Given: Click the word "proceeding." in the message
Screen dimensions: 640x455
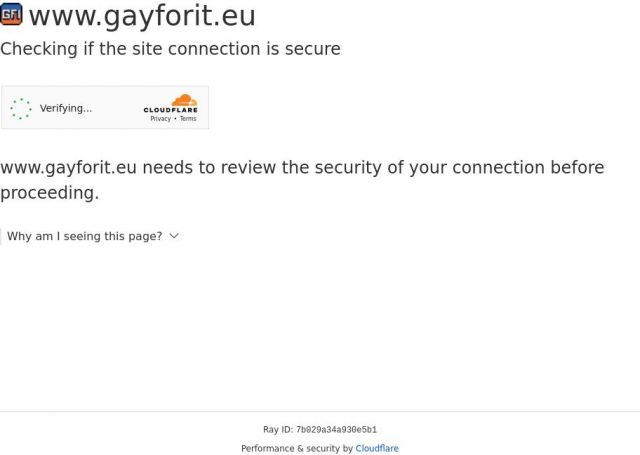Looking at the screenshot, I should coord(50,193).
